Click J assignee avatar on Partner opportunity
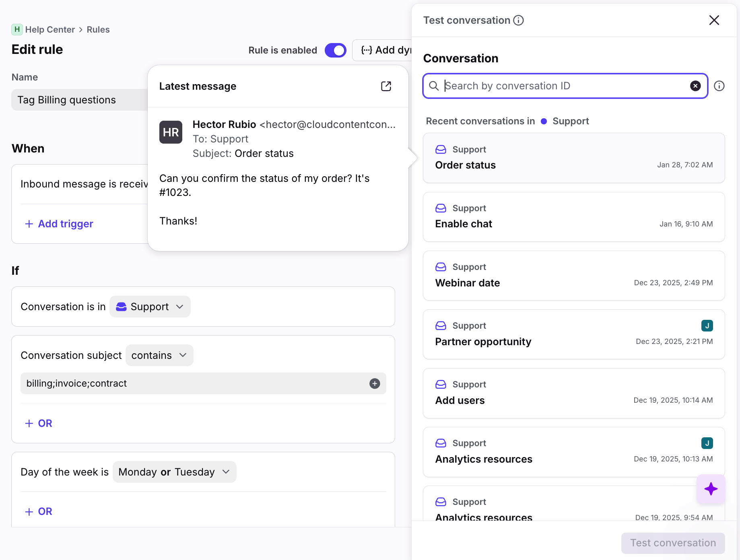The width and height of the screenshot is (740, 560). point(707,325)
